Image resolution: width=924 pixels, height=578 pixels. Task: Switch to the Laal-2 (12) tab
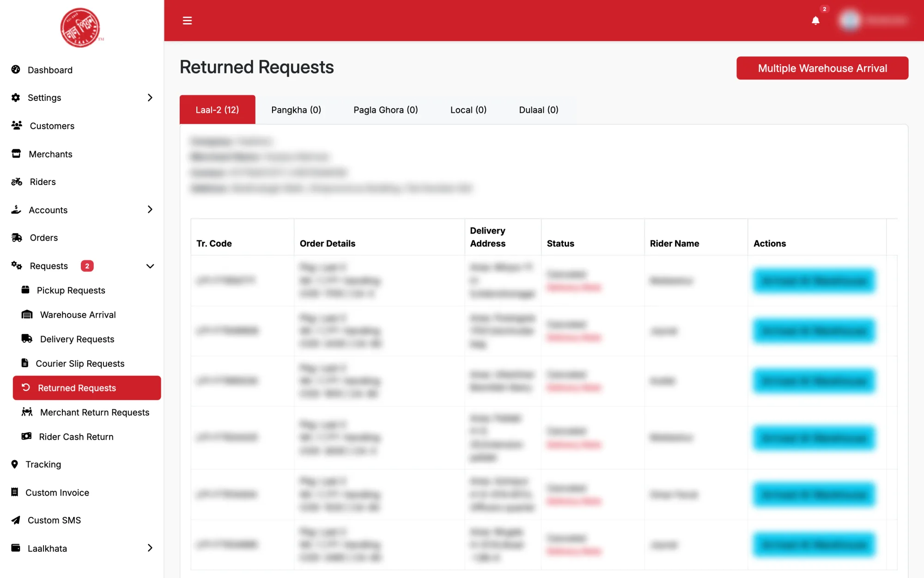coord(217,110)
